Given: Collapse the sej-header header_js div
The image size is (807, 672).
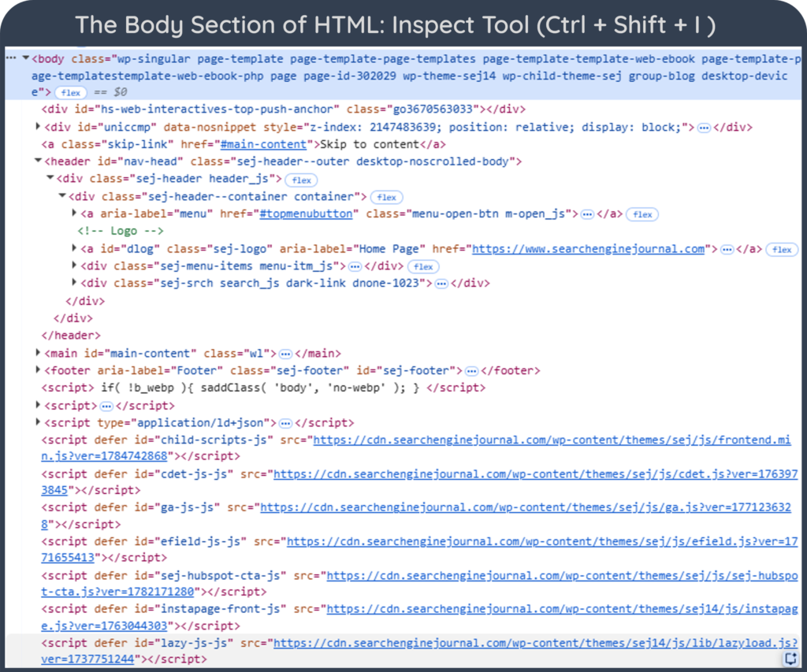Looking at the screenshot, I should [x=50, y=177].
